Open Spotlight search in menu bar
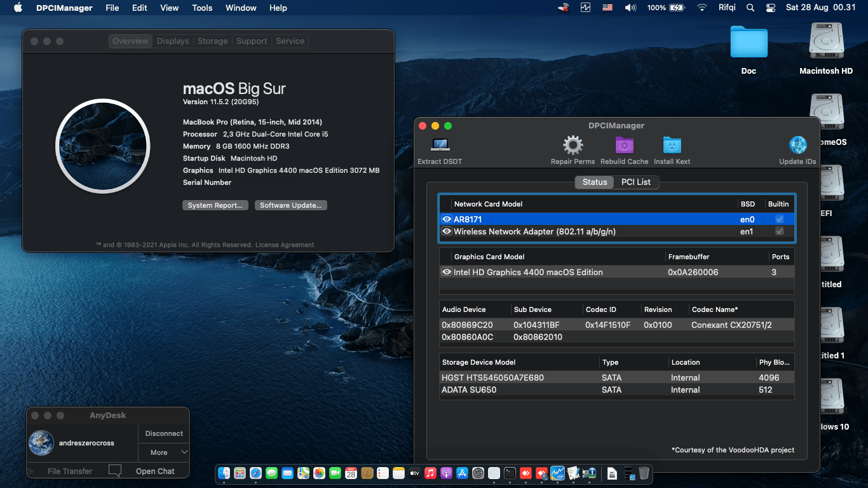This screenshot has width=868, height=488. tap(750, 8)
